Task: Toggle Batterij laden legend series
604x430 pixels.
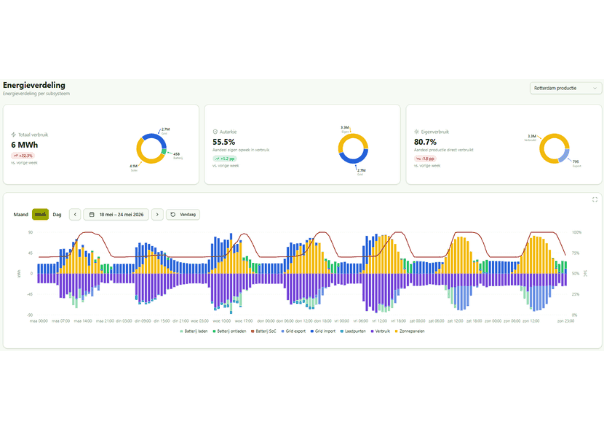Action: pos(194,331)
